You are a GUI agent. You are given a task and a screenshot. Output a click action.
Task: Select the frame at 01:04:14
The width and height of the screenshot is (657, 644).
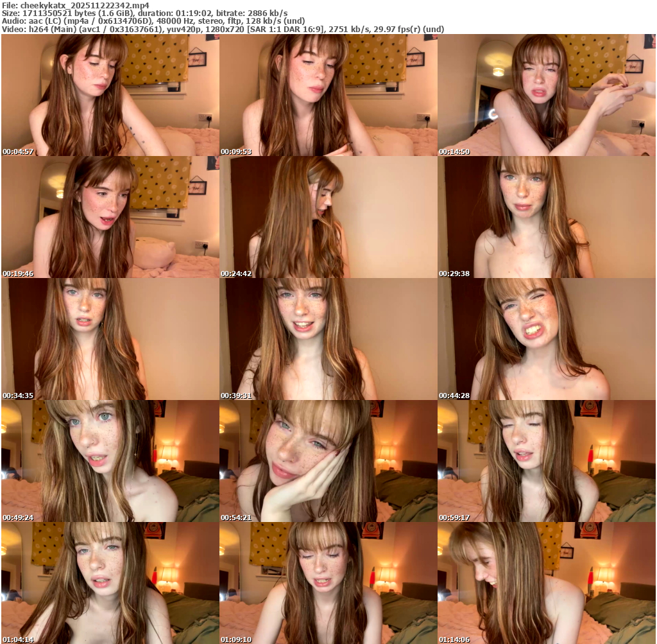click(x=110, y=583)
